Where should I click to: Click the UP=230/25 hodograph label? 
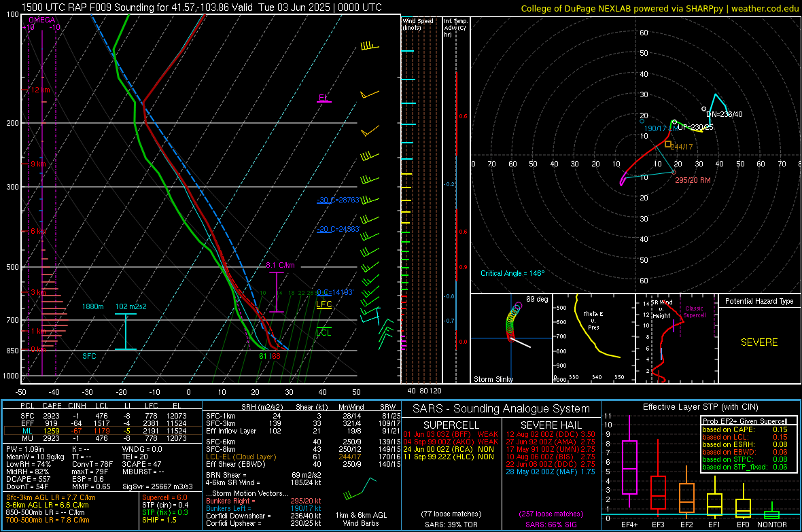click(x=695, y=127)
